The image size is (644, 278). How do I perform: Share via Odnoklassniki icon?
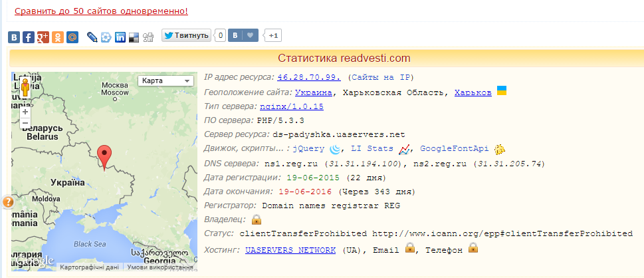[x=58, y=37]
